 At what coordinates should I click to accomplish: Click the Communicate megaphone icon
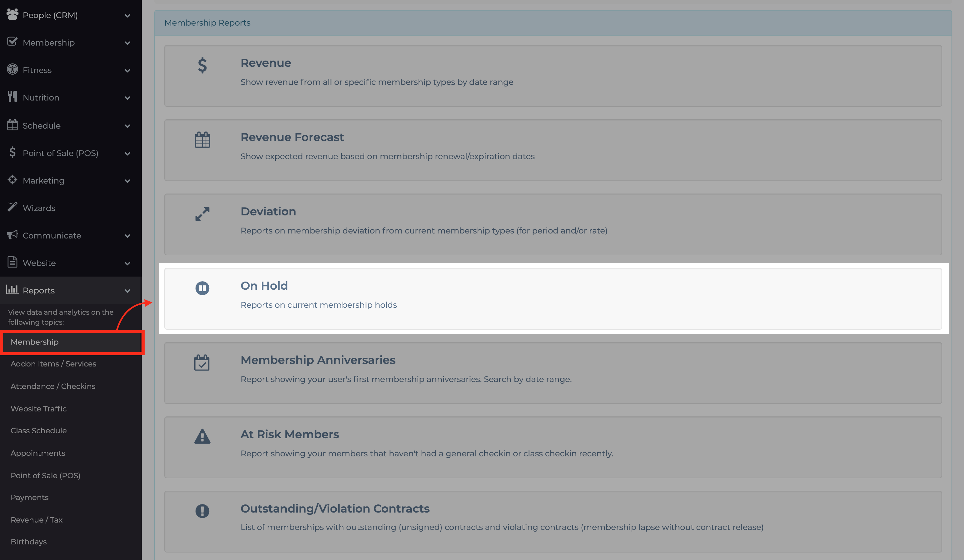[12, 235]
